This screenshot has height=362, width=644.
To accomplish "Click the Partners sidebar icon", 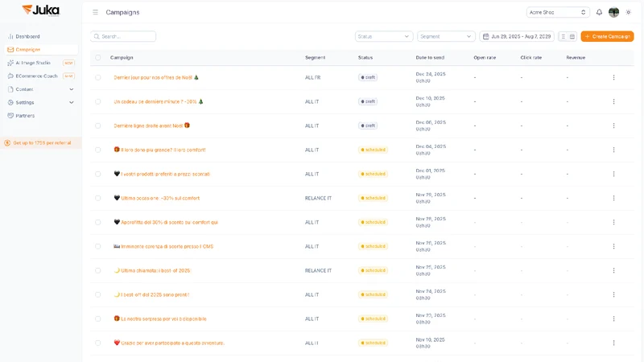I will (x=10, y=116).
